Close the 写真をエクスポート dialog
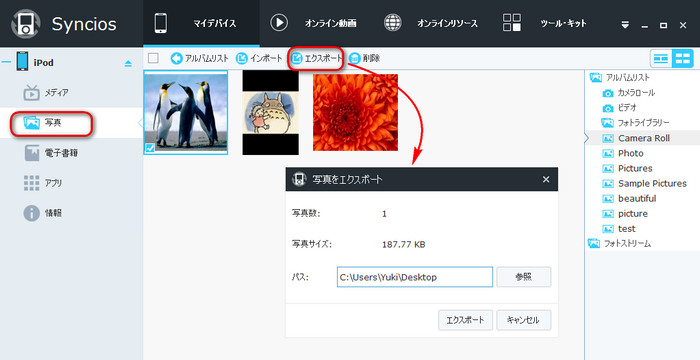 (x=546, y=180)
